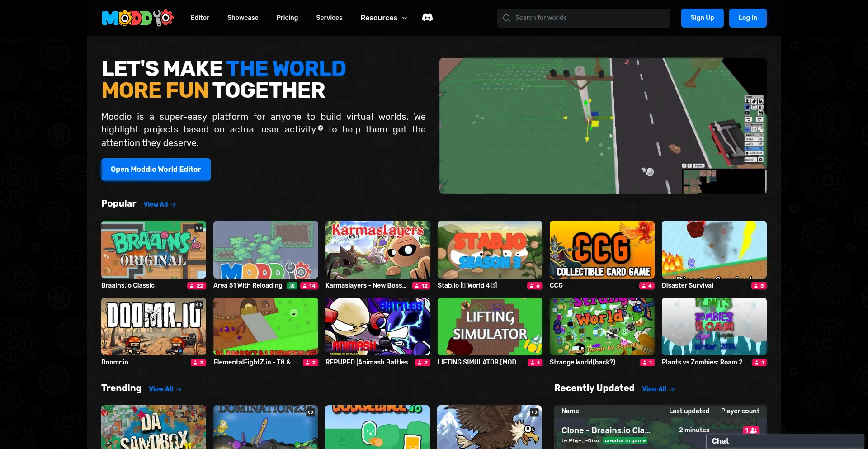Screen dimensions: 868x449
Task: Click the Moddio logo in the top bar
Action: click(x=137, y=18)
